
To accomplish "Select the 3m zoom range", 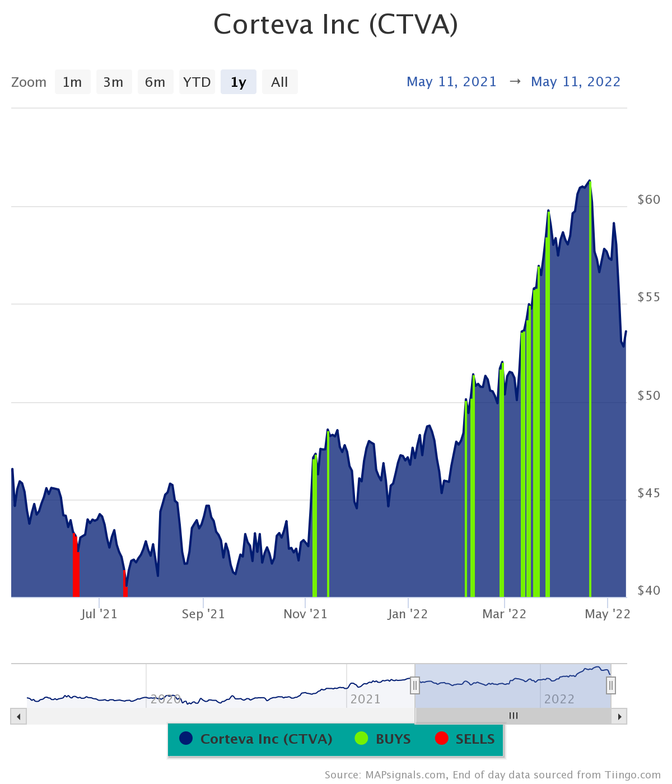I will point(114,82).
